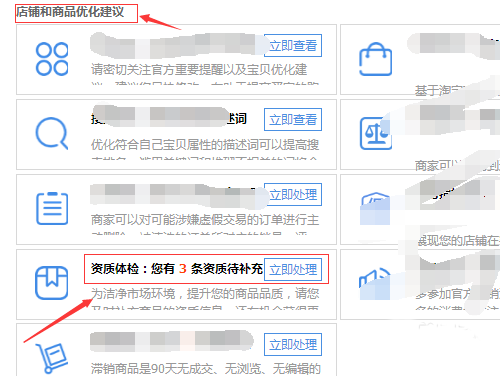This screenshot has width=500, height=376.
Task: Click the title 资质体检：您有 3 条资质待补充
Action: point(177,269)
